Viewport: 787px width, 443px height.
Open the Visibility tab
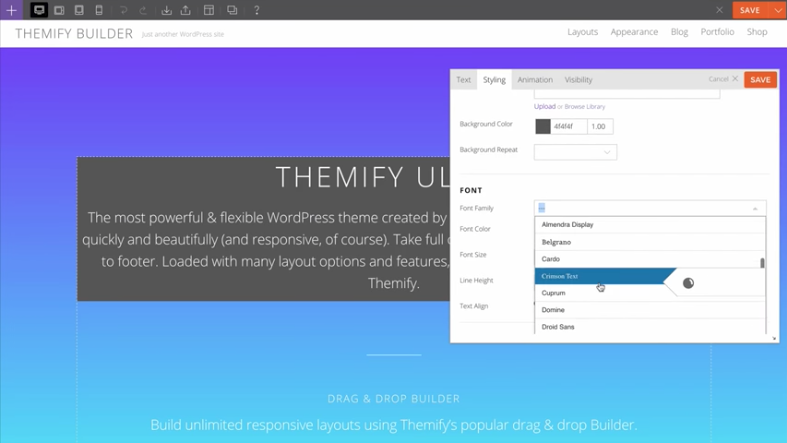click(578, 80)
